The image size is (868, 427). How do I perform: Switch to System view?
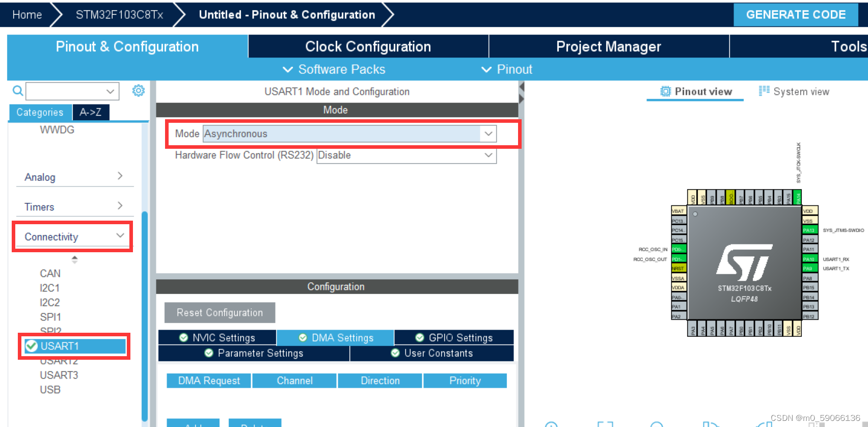(794, 91)
